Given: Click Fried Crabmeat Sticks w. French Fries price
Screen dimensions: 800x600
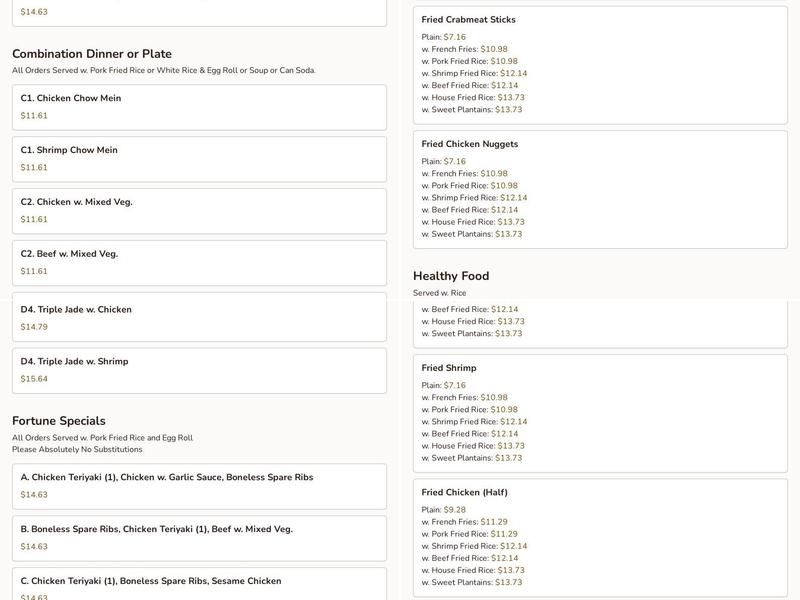Looking at the screenshot, I should [x=494, y=49].
